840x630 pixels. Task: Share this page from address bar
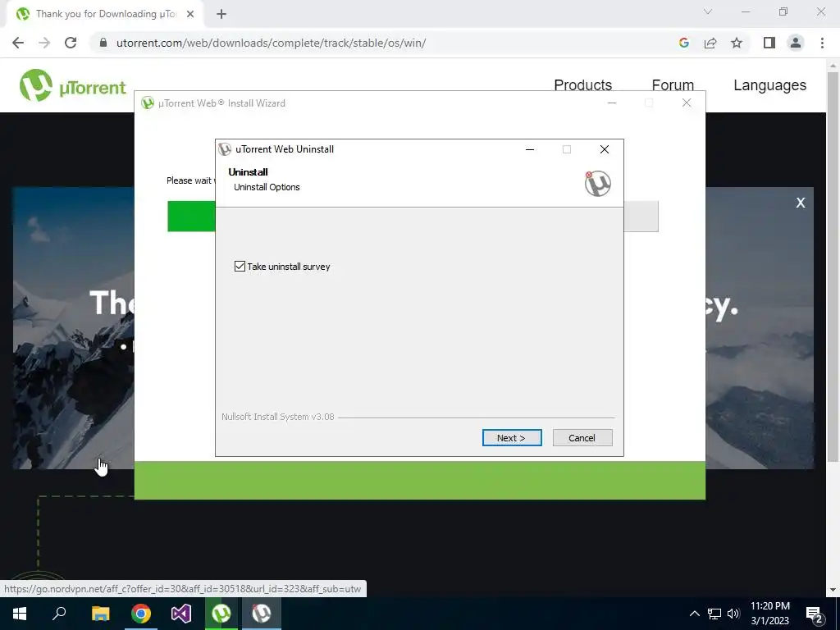[x=710, y=43]
